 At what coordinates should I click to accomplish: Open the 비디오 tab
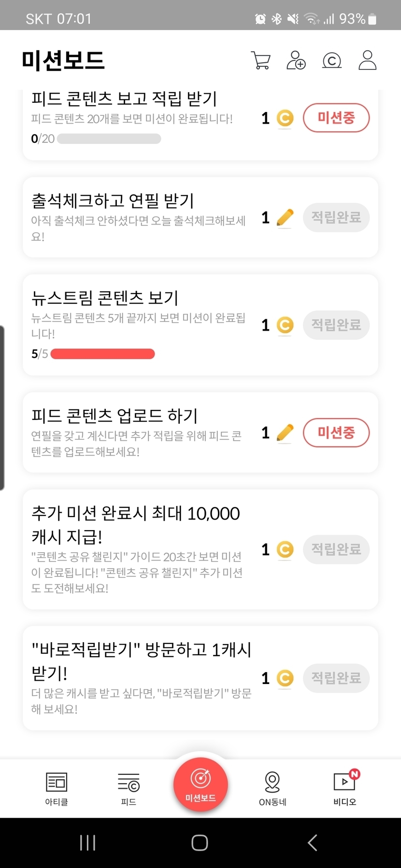click(x=345, y=788)
